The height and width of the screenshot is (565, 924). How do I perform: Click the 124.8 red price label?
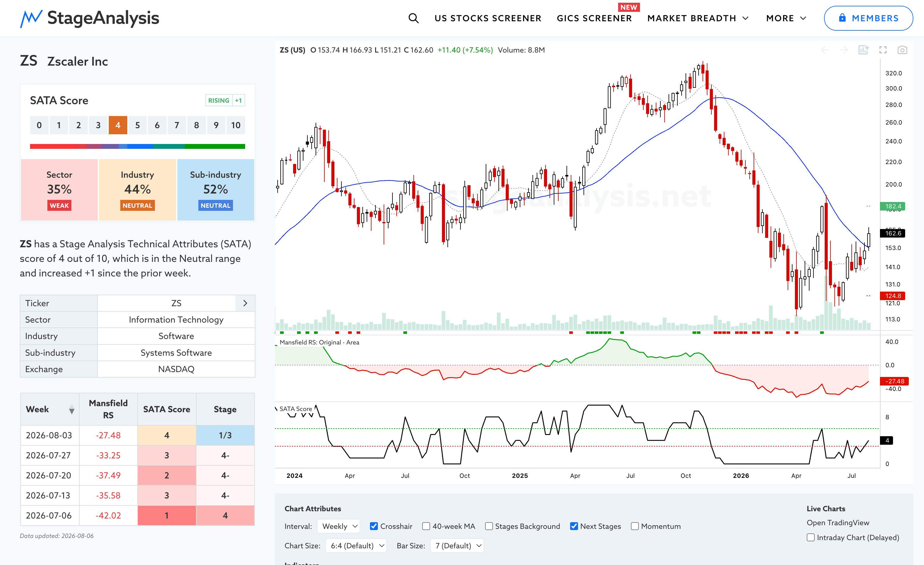893,296
